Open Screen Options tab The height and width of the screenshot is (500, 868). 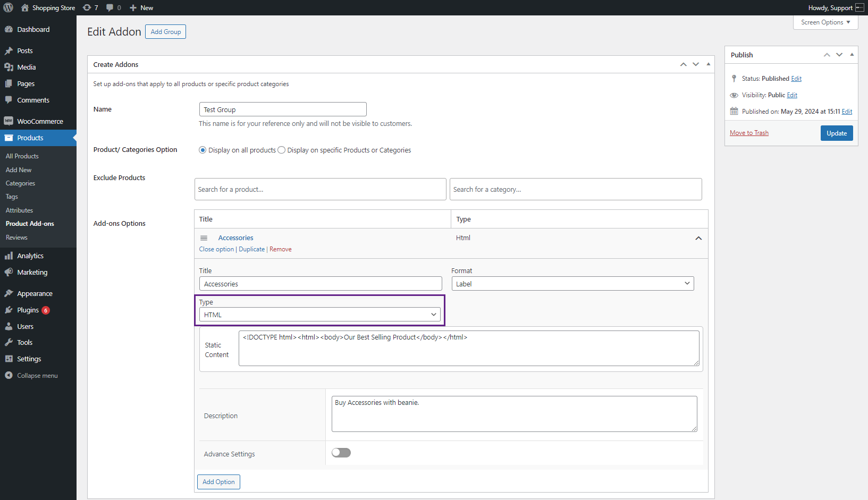[x=825, y=22]
